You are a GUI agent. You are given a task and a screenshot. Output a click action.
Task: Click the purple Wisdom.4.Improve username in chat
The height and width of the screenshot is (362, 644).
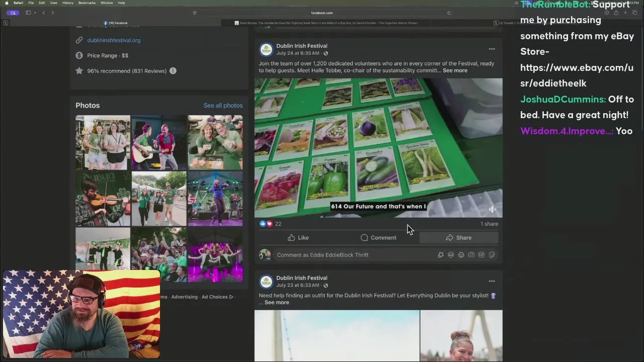[567, 131]
